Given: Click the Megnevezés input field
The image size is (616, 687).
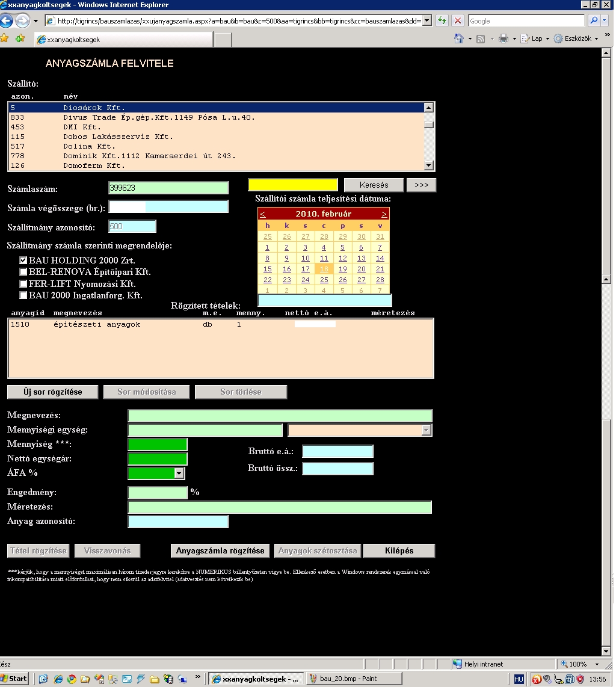Looking at the screenshot, I should point(280,416).
